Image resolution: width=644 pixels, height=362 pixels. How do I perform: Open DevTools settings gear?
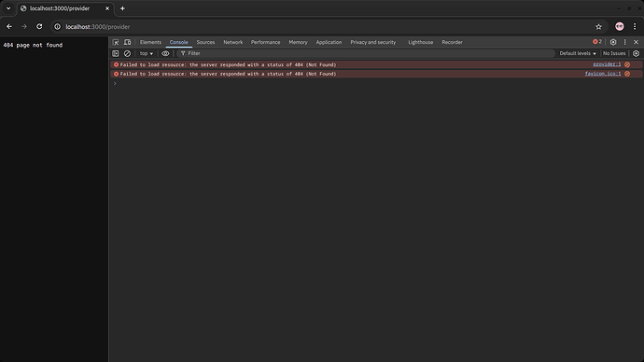[613, 42]
